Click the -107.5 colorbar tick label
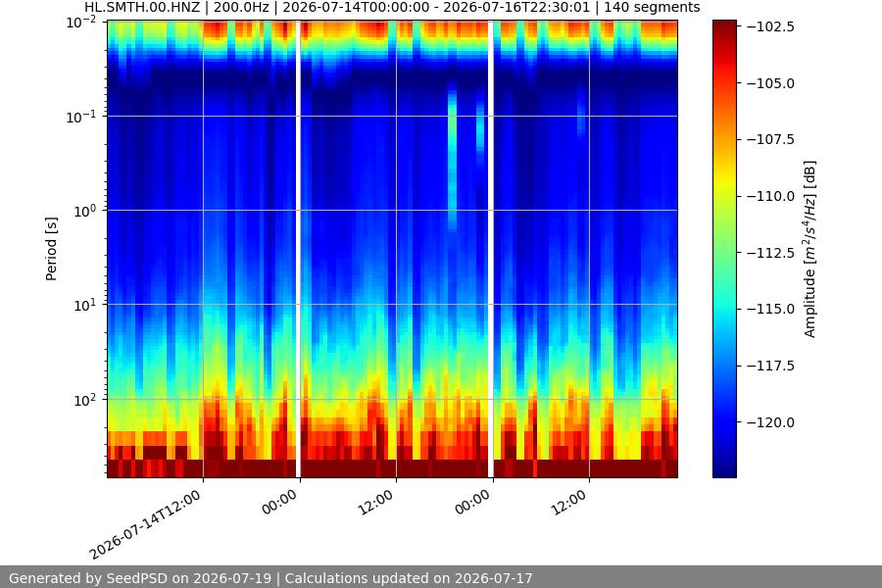The width and height of the screenshot is (882, 588). pyautogui.click(x=770, y=139)
